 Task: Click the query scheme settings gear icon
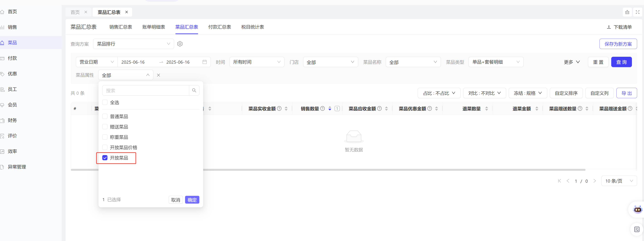[x=180, y=44]
